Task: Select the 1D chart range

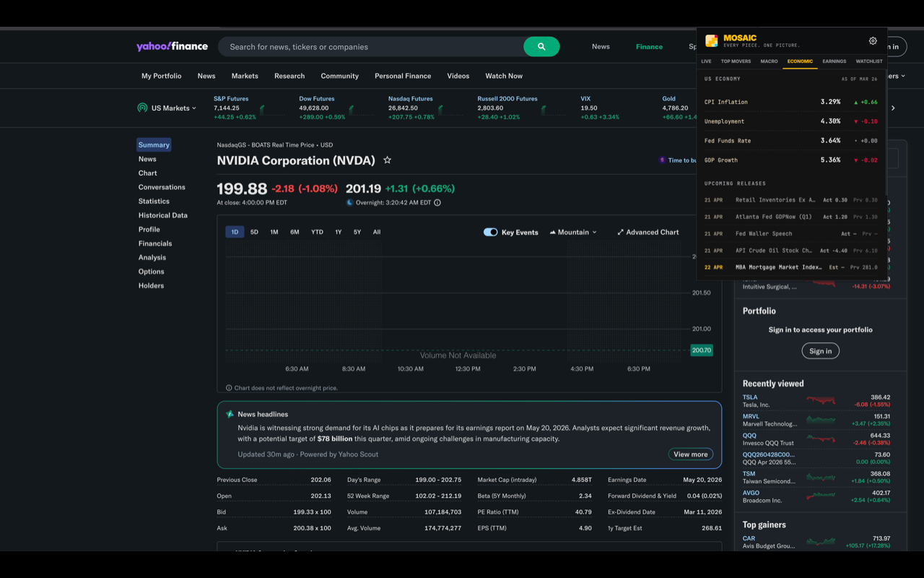Action: click(235, 232)
